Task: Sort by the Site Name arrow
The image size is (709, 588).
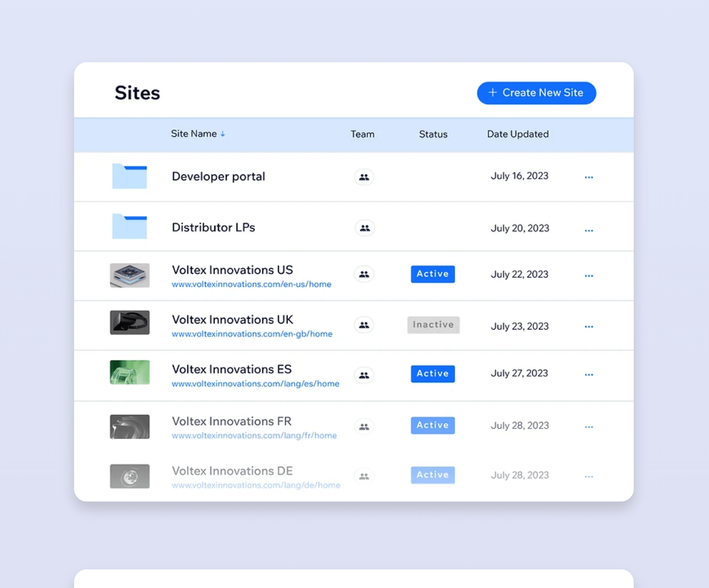Action: [x=223, y=134]
